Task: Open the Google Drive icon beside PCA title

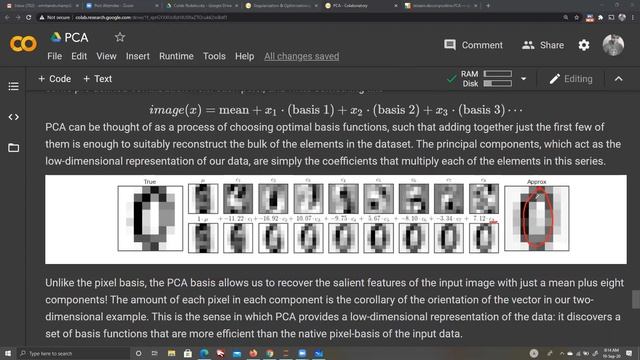Action: (x=56, y=38)
